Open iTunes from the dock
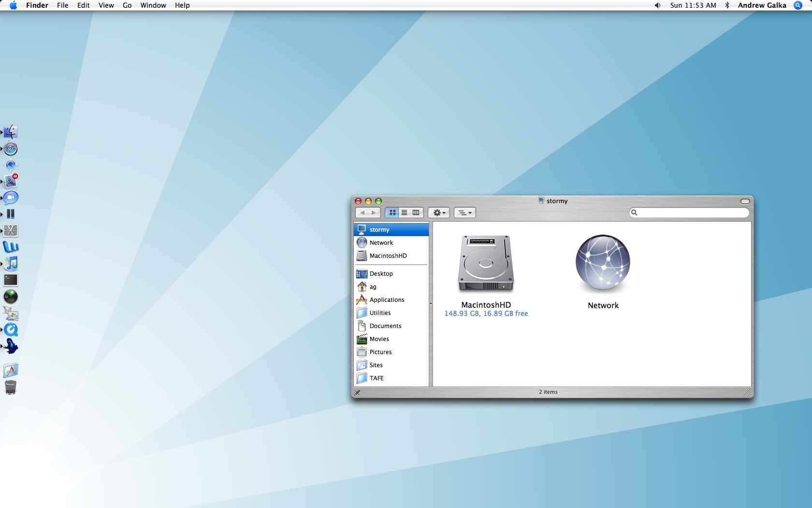Screen dimensions: 812x508 click(x=11, y=264)
